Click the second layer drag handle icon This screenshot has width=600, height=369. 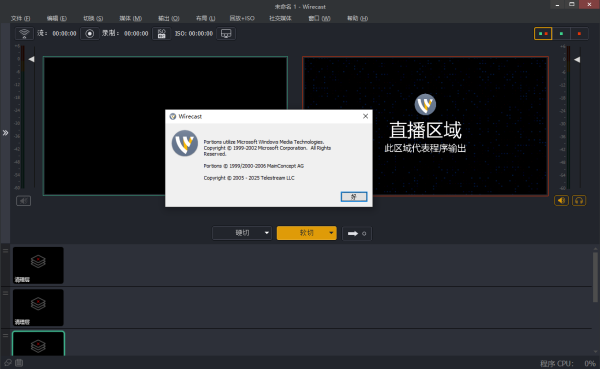[6, 293]
